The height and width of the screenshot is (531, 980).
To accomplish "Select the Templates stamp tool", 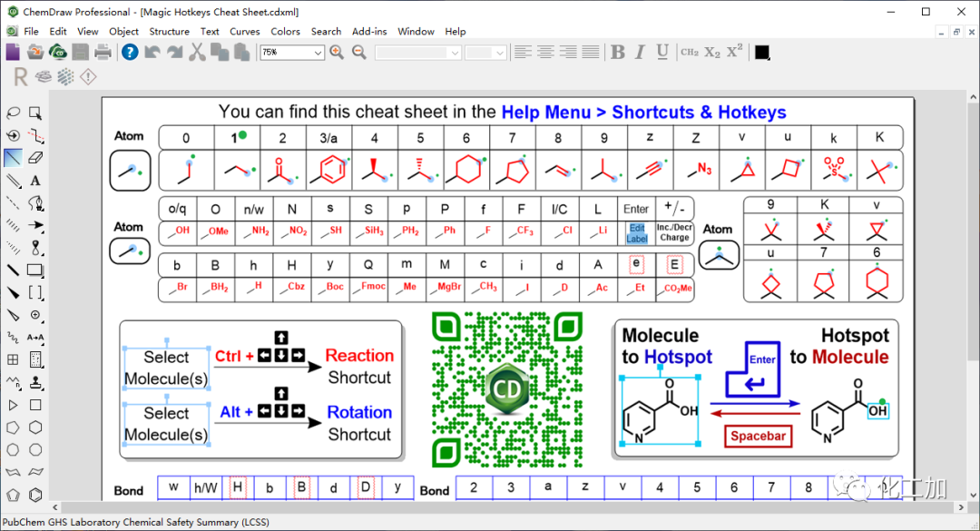I will click(35, 382).
